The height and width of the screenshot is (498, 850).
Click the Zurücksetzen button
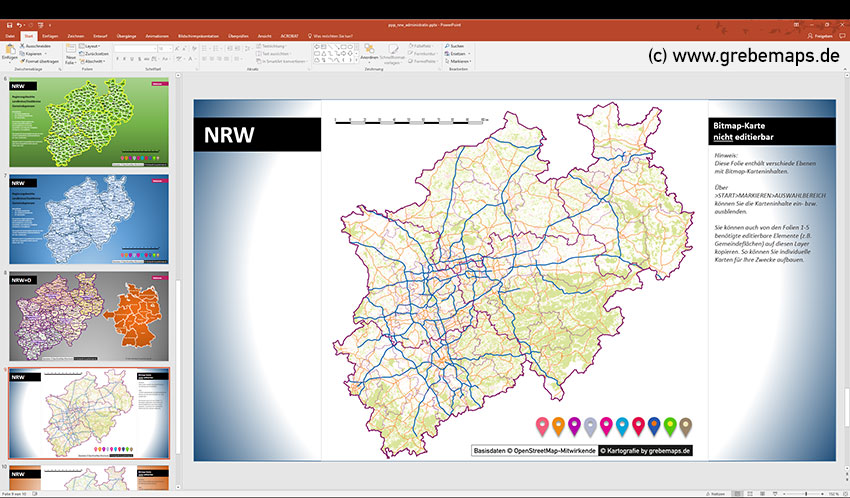click(96, 54)
